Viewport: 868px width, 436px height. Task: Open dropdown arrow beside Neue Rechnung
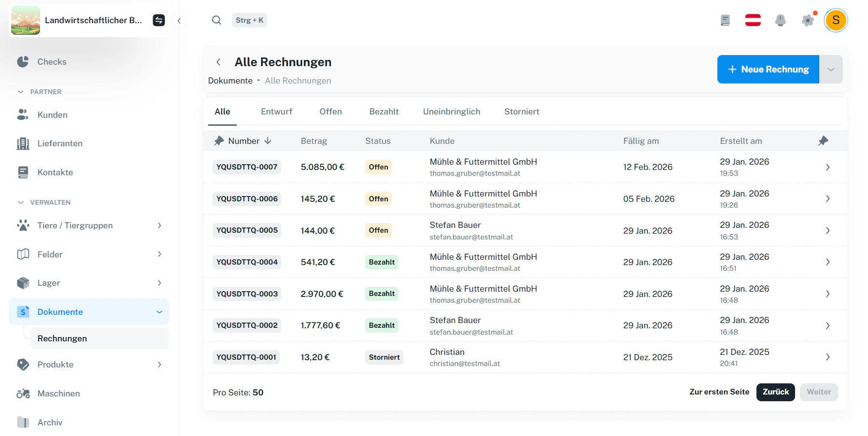tap(831, 69)
